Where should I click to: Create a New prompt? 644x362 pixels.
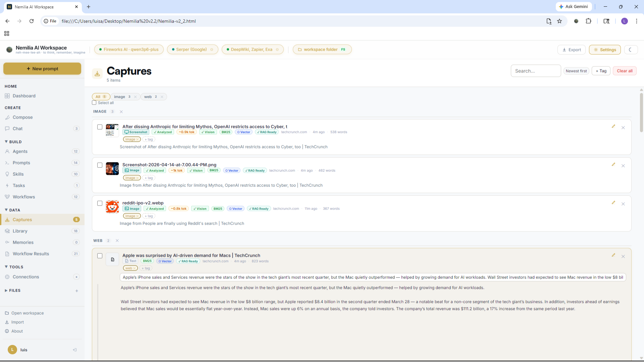point(42,69)
